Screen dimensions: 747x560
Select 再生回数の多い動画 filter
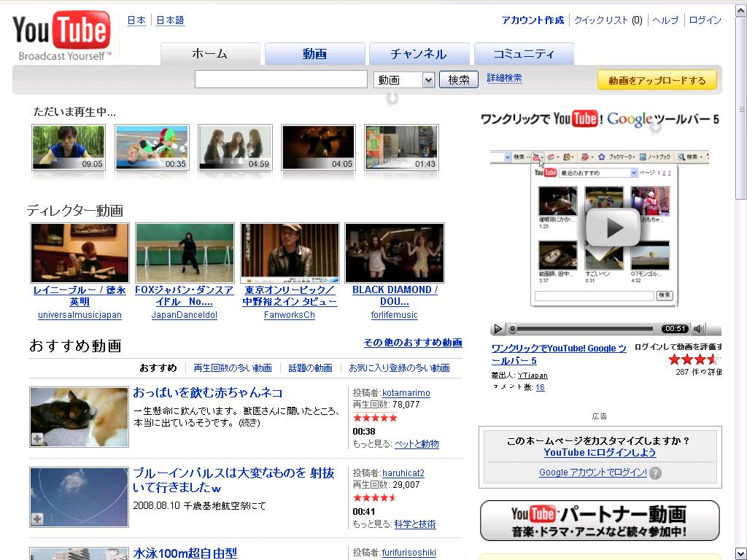[x=233, y=368]
